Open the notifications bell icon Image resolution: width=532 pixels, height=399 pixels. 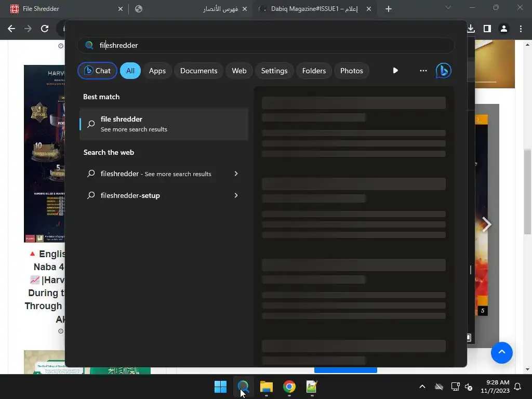518,387
